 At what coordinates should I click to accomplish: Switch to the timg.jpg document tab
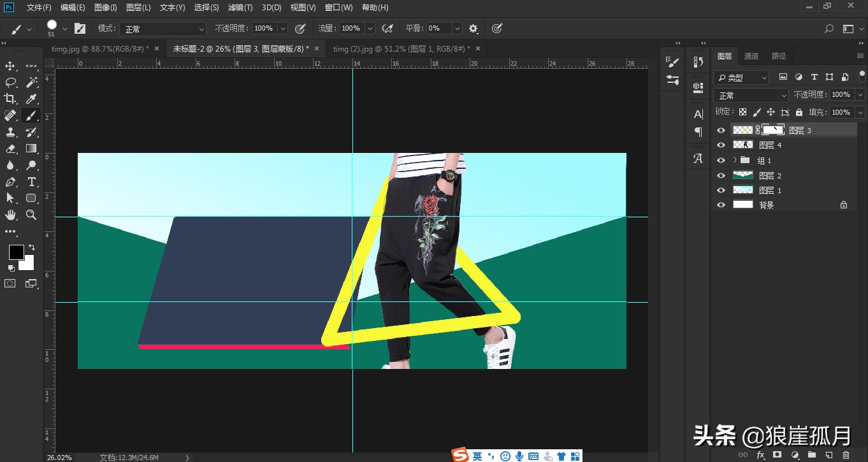[x=99, y=48]
